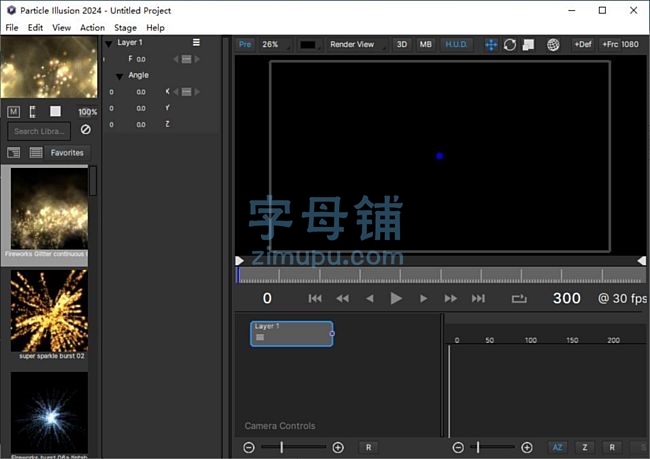Select the super sparkle burst 02 thumbnail
Viewport: 650px width, 459px height.
tap(49, 311)
